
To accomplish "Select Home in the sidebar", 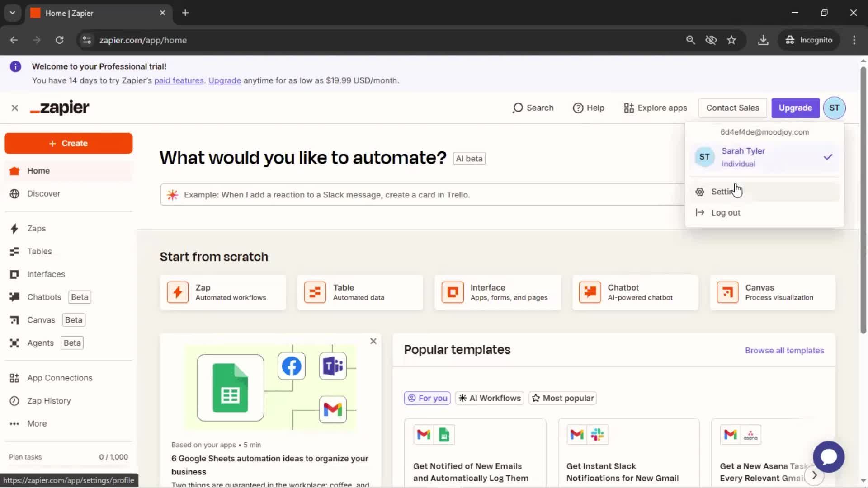I will click(68, 171).
